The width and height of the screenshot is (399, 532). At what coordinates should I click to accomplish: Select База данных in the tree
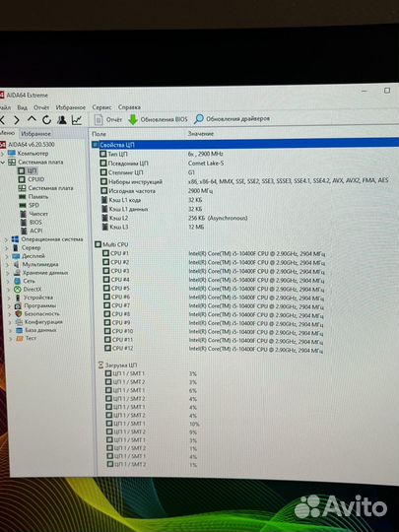pyautogui.click(x=40, y=330)
